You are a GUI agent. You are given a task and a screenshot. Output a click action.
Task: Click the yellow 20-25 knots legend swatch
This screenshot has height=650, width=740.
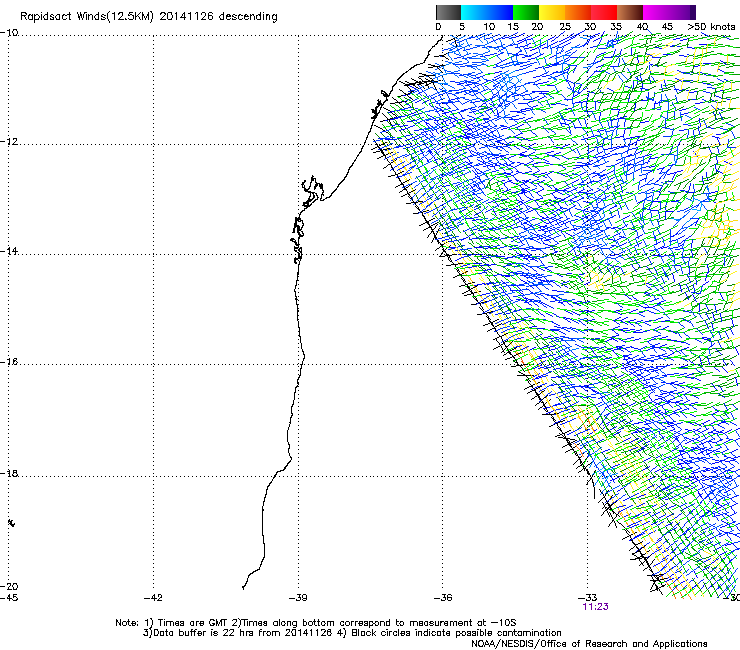(x=552, y=12)
